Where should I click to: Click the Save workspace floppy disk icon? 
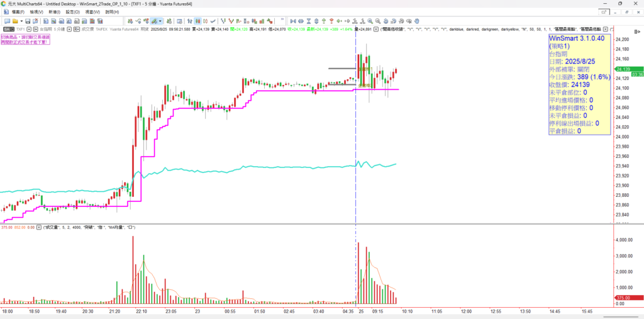pyautogui.click(x=27, y=21)
